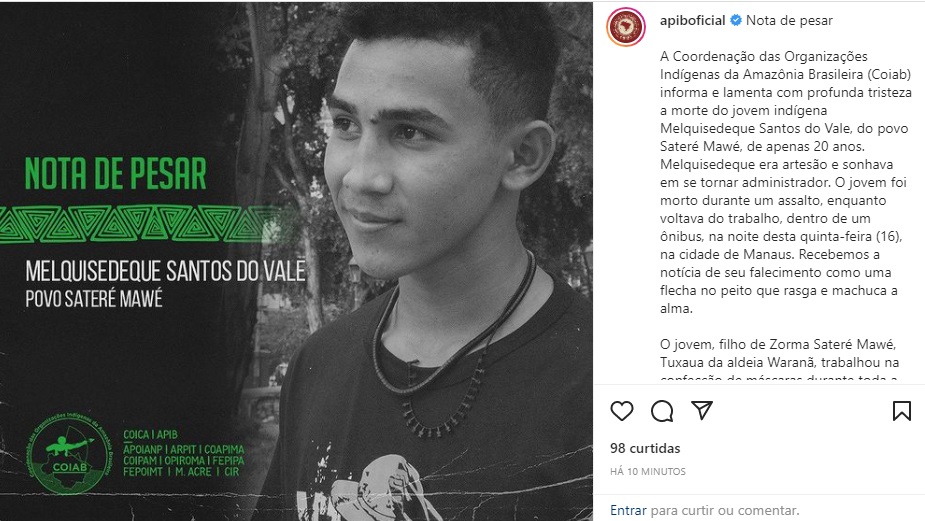925x521 pixels.
Task: Click the COIAB circular logo
Action: tap(70, 453)
